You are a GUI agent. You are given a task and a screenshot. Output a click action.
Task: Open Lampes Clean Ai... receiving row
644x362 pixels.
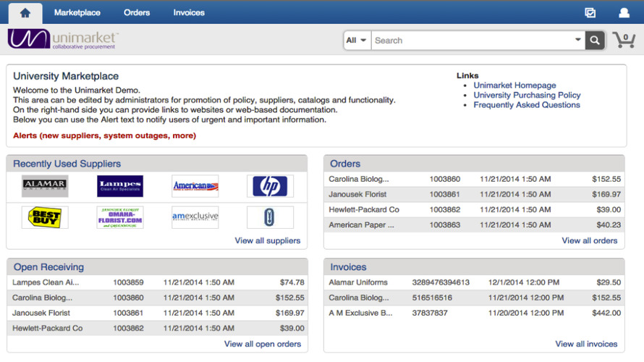(157, 282)
